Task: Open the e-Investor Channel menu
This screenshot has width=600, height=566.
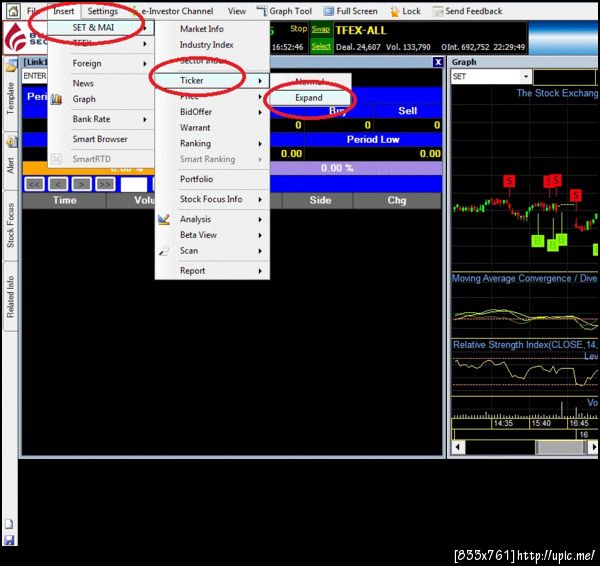Action: (177, 11)
